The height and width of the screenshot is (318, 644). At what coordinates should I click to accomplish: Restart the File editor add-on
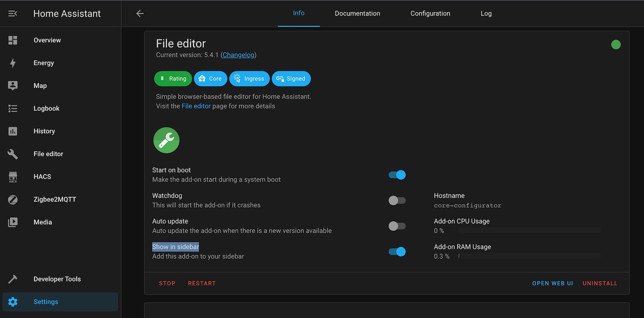201,283
